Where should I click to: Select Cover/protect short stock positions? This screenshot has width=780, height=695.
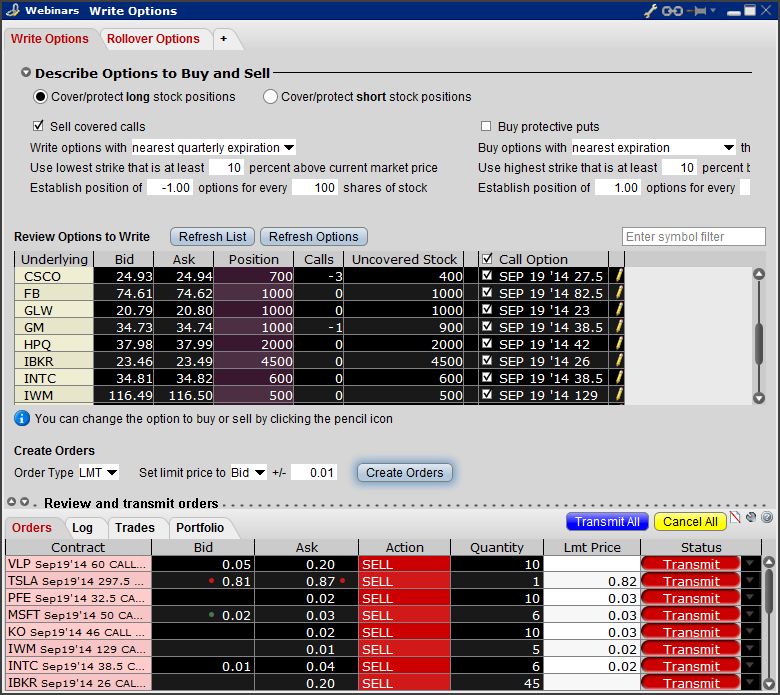tap(270, 97)
